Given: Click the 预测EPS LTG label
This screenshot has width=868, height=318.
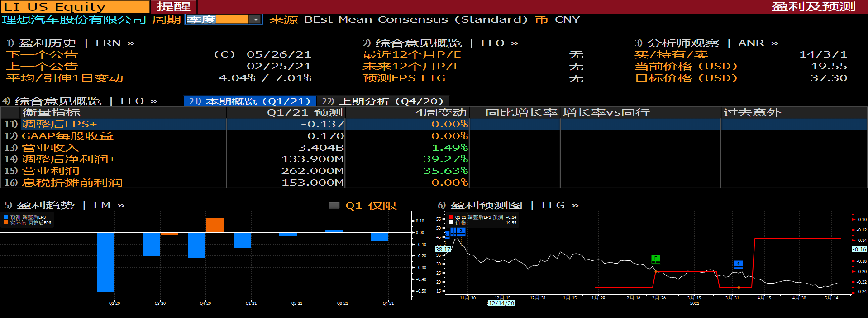Looking at the screenshot, I should (x=404, y=78).
